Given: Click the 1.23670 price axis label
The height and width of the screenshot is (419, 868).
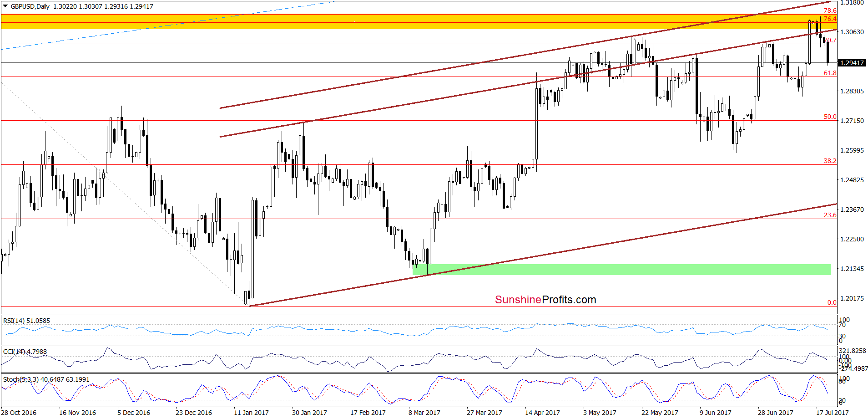Looking at the screenshot, I should tap(852, 209).
